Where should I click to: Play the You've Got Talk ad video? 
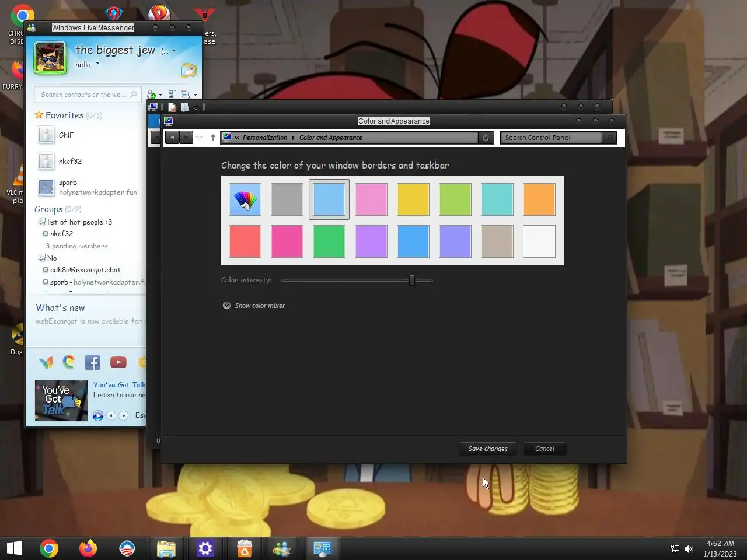pos(98,416)
